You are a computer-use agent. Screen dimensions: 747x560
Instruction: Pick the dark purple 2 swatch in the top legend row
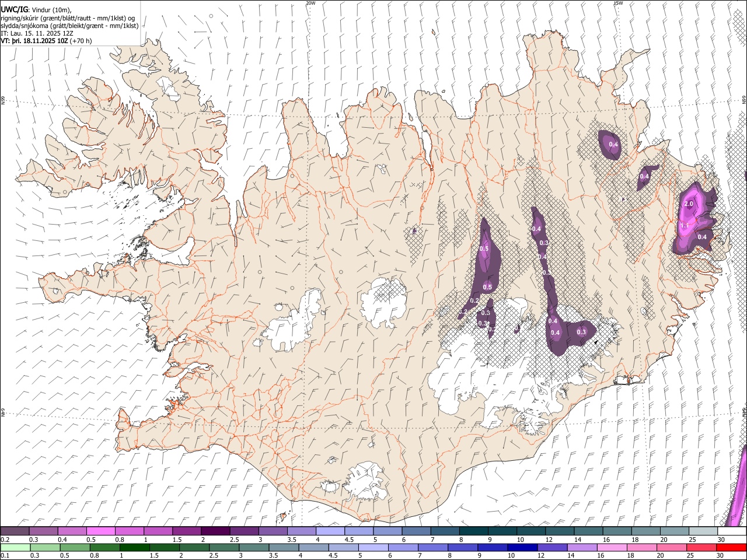coord(215,531)
